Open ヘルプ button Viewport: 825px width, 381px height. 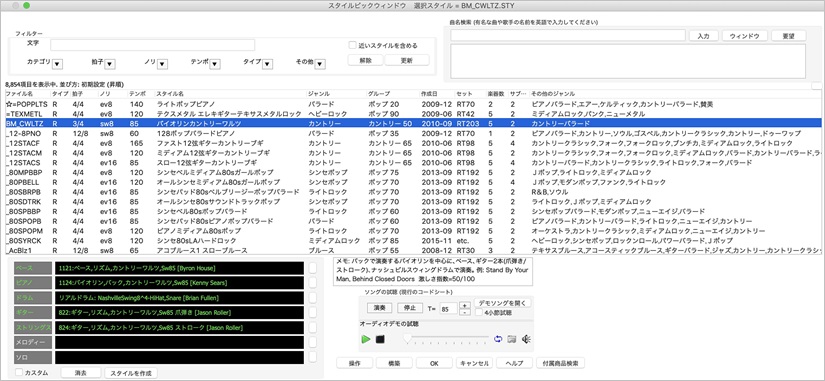pos(514,363)
